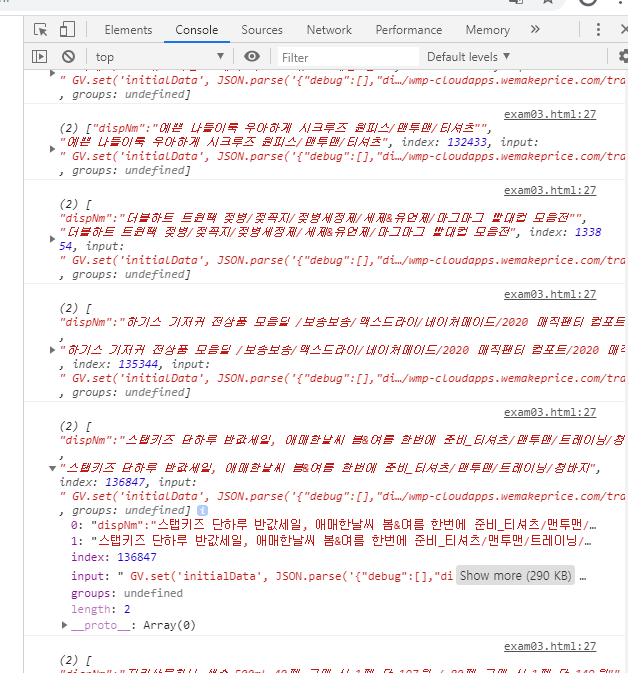Select the 'groups: undefined' property row
The height and width of the screenshot is (673, 628).
pyautogui.click(x=127, y=593)
